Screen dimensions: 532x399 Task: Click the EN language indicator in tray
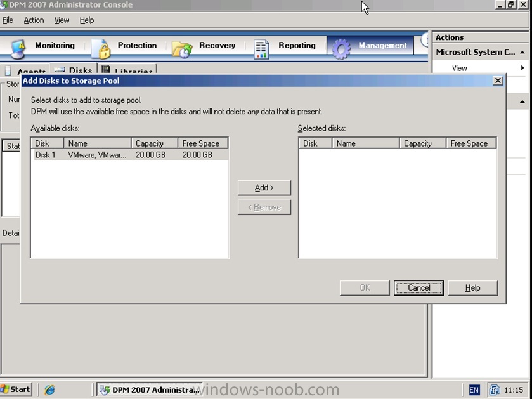point(474,390)
